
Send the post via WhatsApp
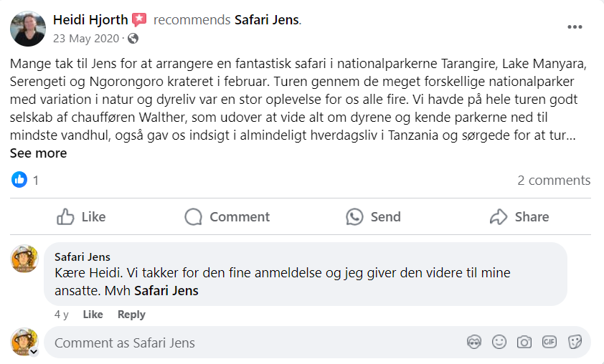(x=373, y=216)
